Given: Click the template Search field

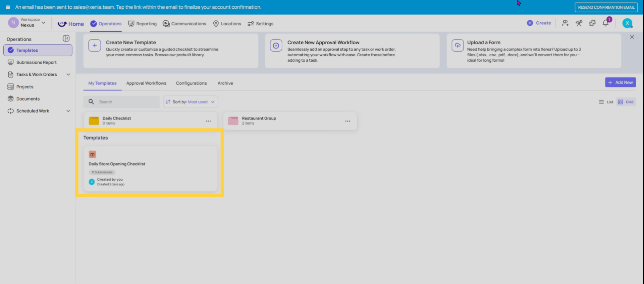Looking at the screenshot, I should pyautogui.click(x=121, y=102).
